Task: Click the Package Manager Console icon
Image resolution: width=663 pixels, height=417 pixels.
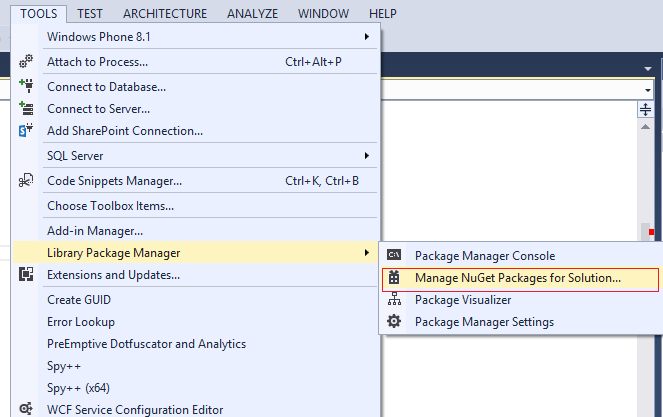Action: (394, 255)
